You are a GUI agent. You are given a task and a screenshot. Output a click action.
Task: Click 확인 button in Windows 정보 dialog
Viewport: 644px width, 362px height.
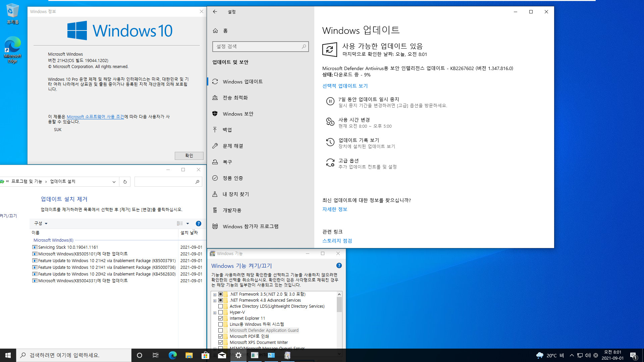(189, 156)
